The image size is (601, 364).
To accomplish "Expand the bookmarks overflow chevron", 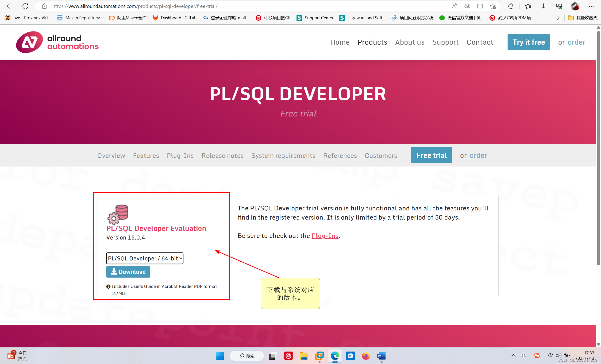I will coord(558,18).
